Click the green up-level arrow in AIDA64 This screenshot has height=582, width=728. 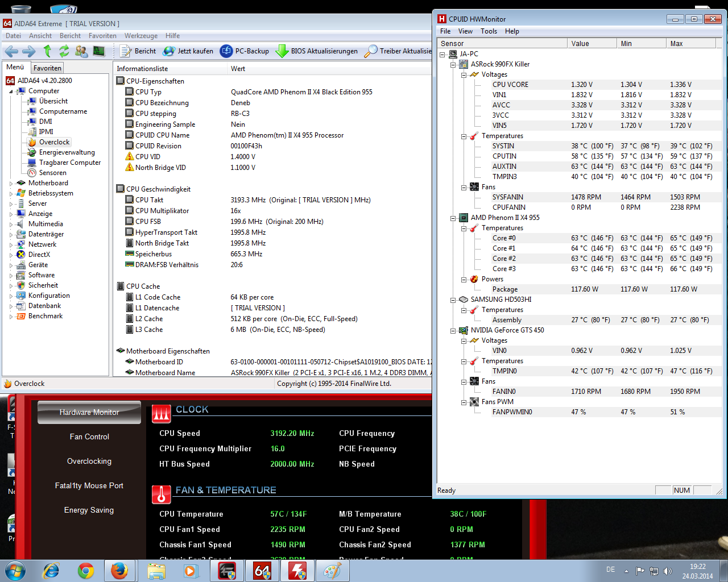pyautogui.click(x=47, y=51)
